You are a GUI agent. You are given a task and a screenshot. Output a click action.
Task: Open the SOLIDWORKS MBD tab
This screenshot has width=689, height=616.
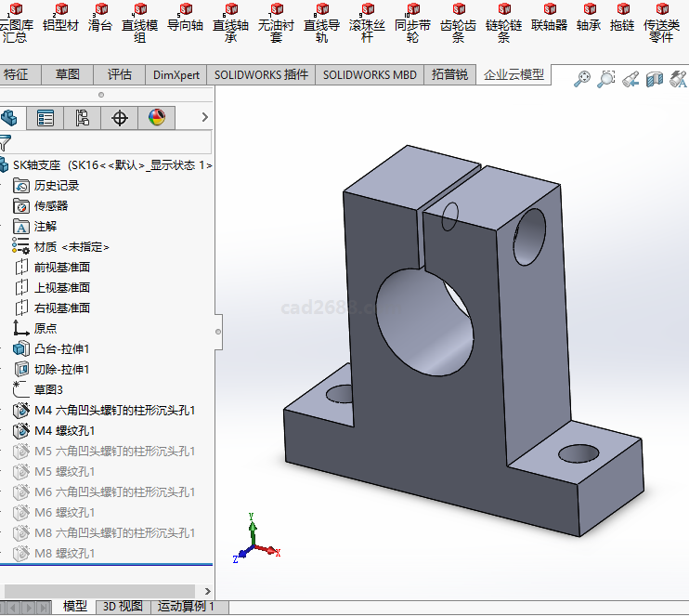click(x=370, y=75)
